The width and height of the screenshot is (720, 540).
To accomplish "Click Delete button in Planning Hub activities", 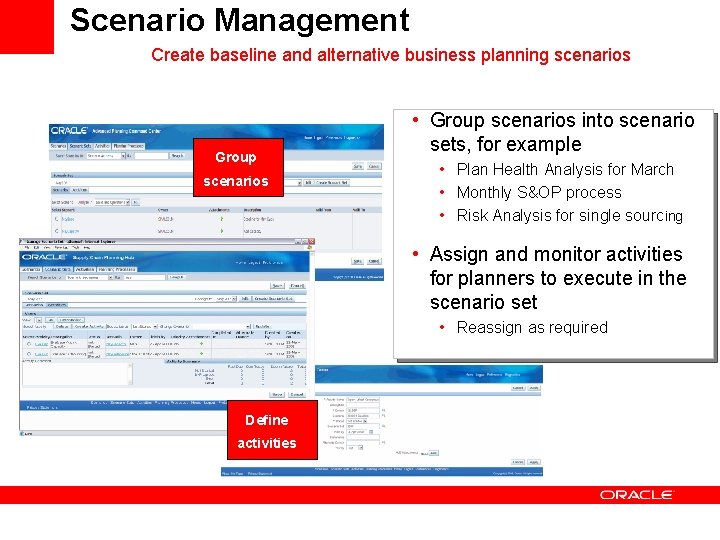I will coord(62,326).
